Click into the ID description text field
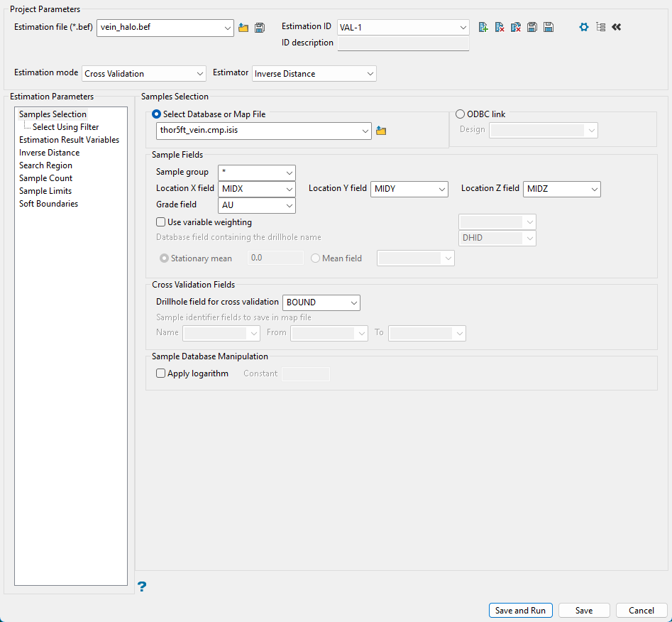672x622 pixels. click(403, 43)
